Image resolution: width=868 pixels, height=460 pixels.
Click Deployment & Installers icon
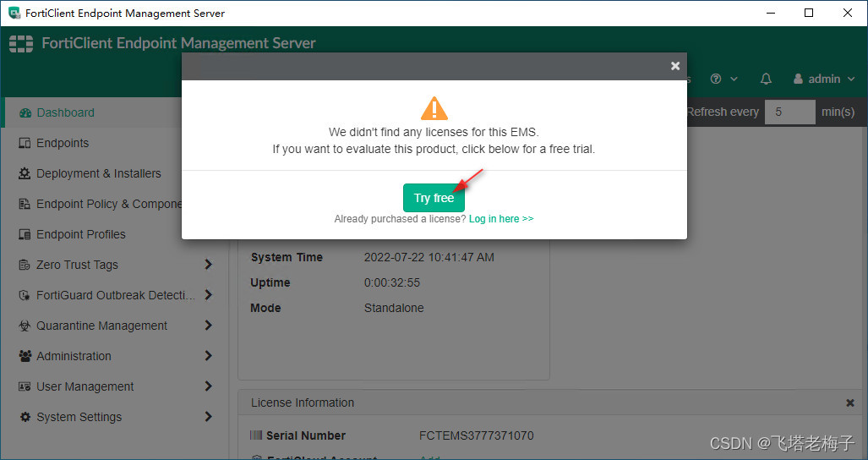[x=25, y=174]
